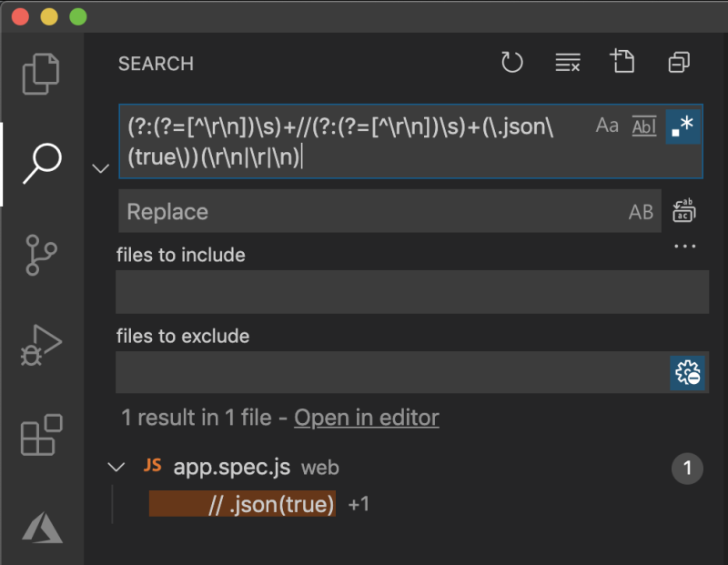Enable Match Case in the search box
Image resolution: width=728 pixels, height=565 pixels.
[x=606, y=126]
